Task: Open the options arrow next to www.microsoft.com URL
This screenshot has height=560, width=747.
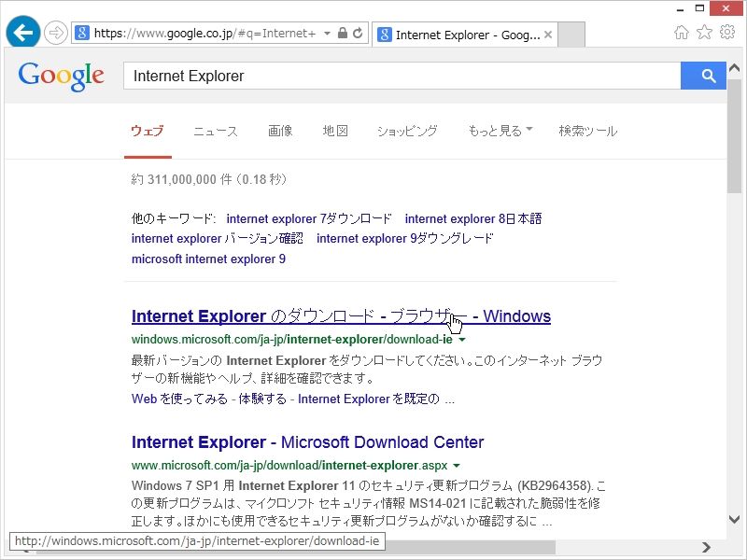Action: [x=457, y=465]
